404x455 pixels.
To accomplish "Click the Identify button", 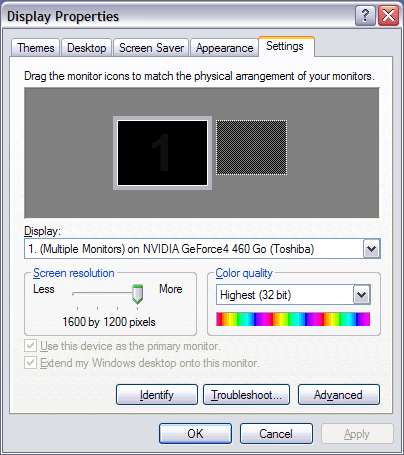I will click(157, 395).
